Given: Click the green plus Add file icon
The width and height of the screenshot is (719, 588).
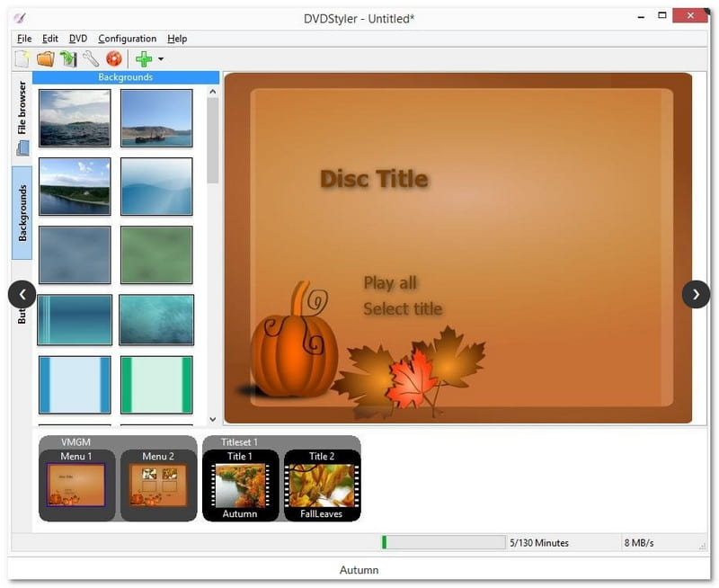Looking at the screenshot, I should [144, 59].
